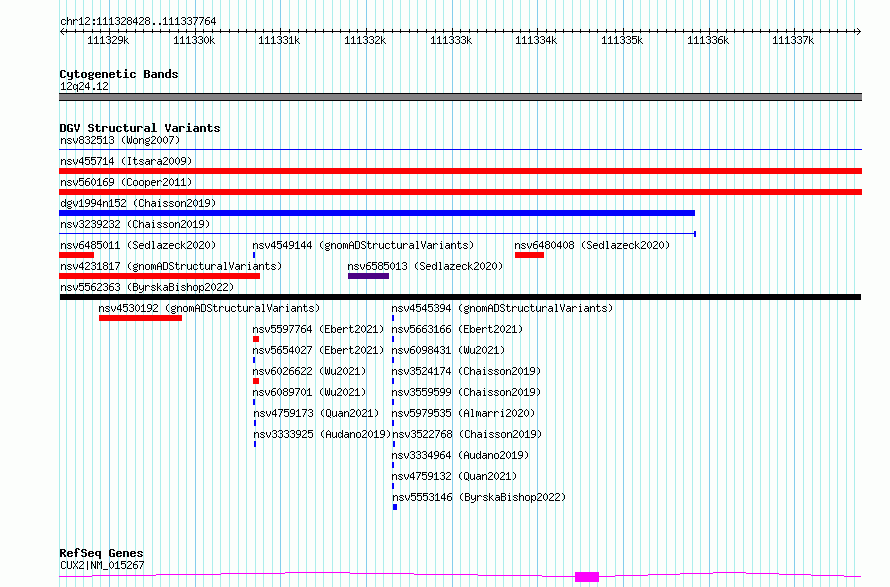Click the red bar under nsv4530192
Screen dimensions: 890x587
click(x=140, y=318)
